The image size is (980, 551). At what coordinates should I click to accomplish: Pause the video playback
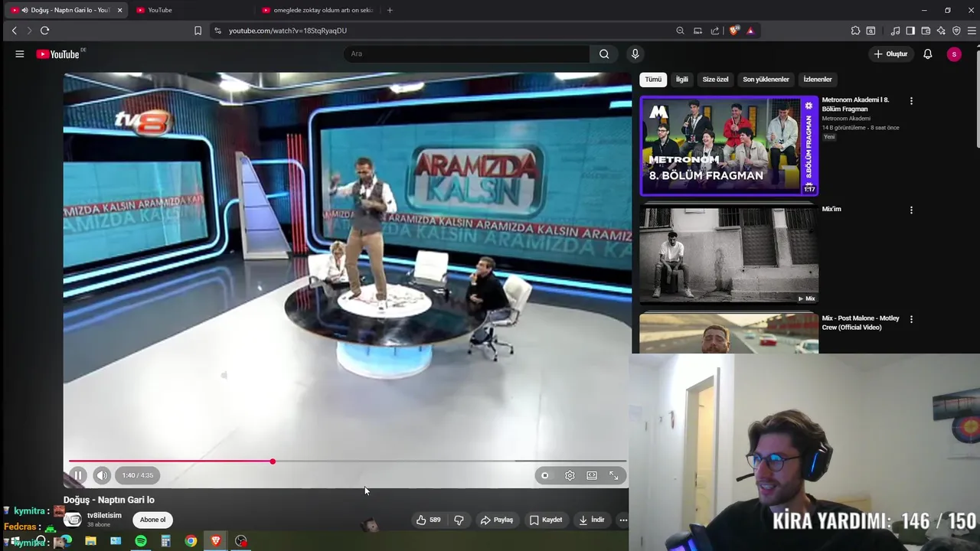click(x=78, y=475)
